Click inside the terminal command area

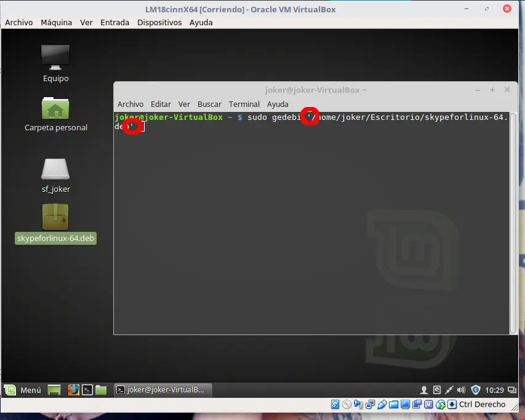(x=311, y=223)
